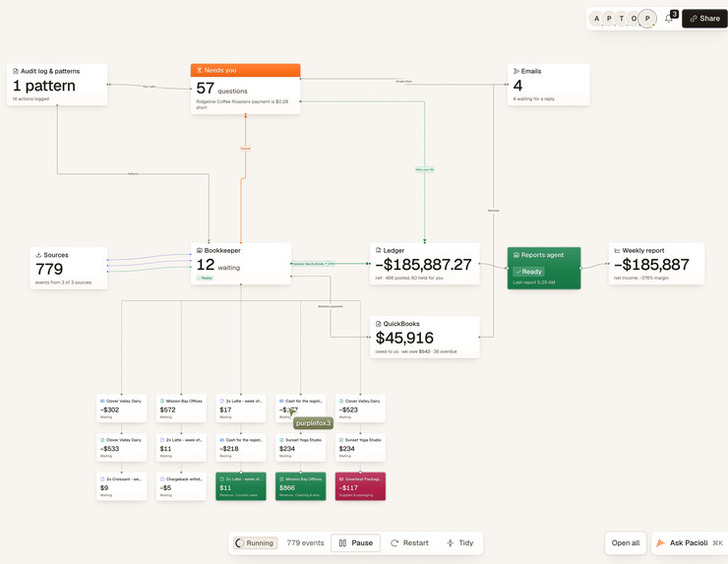Click the icon on the 2x Croissant card
This screenshot has width=728, height=564.
point(102,479)
